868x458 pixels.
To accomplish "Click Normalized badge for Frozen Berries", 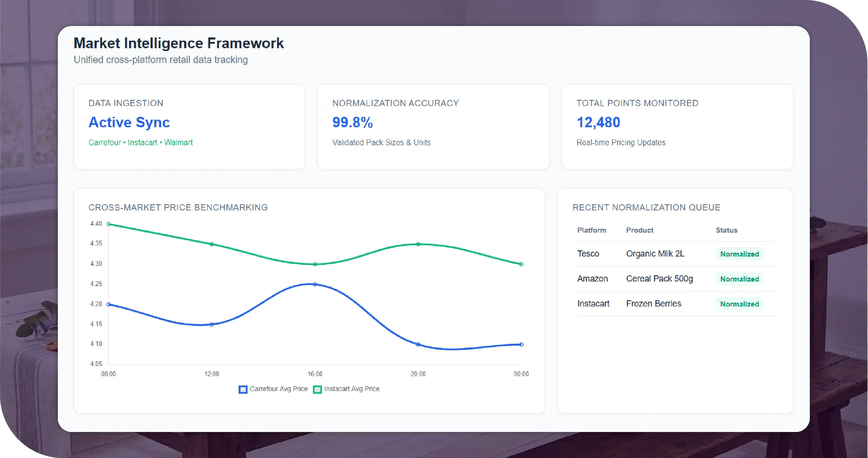I will [739, 304].
